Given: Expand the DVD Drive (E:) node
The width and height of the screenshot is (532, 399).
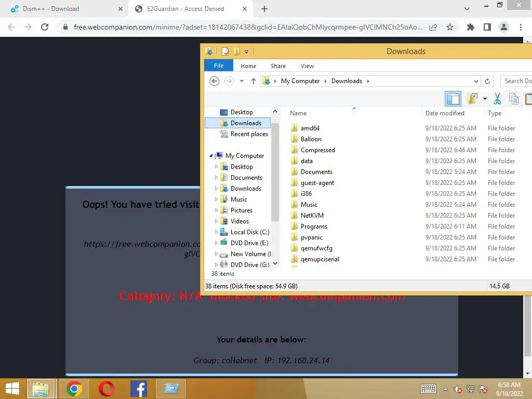Looking at the screenshot, I should [216, 243].
